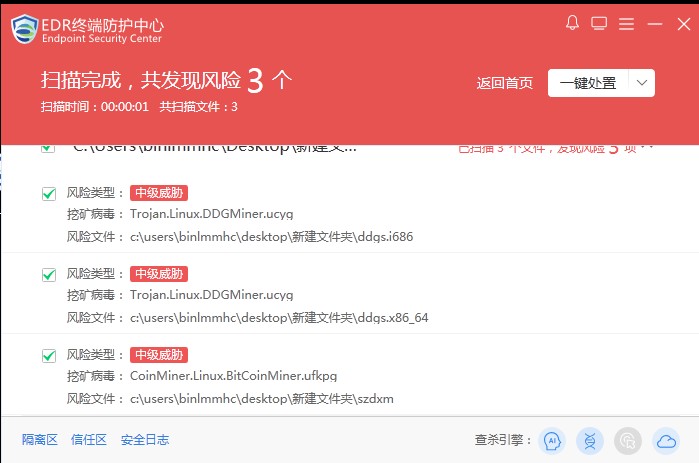Toggle the DNA gene engine icon

point(590,441)
